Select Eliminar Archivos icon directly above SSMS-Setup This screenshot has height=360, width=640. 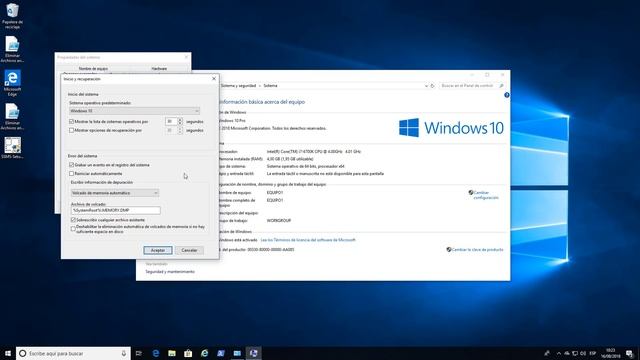pos(12,117)
